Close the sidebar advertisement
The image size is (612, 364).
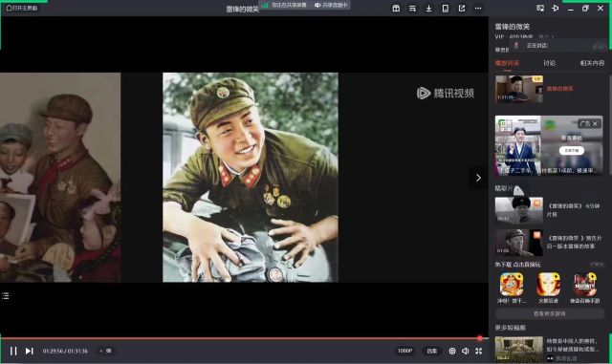(595, 123)
